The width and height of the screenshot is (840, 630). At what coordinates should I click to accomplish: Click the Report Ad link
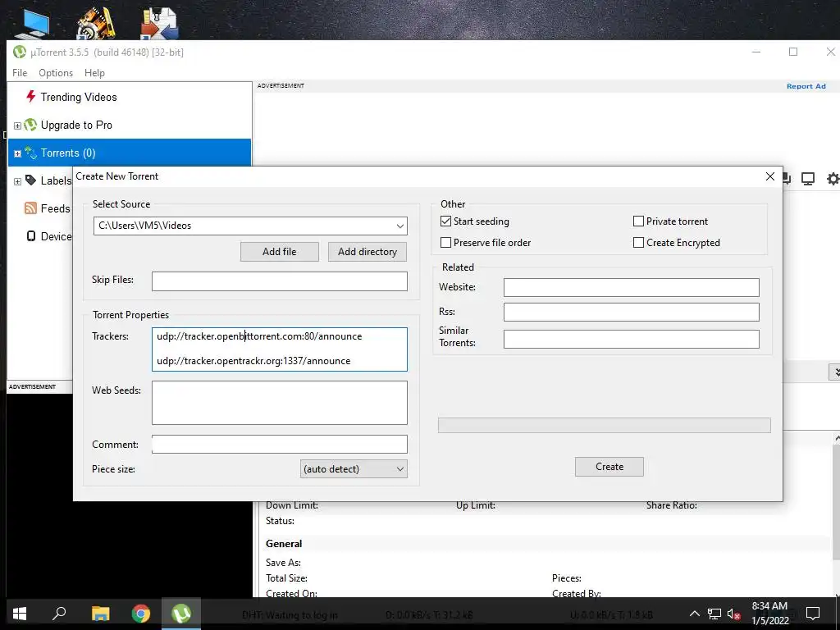click(x=806, y=86)
